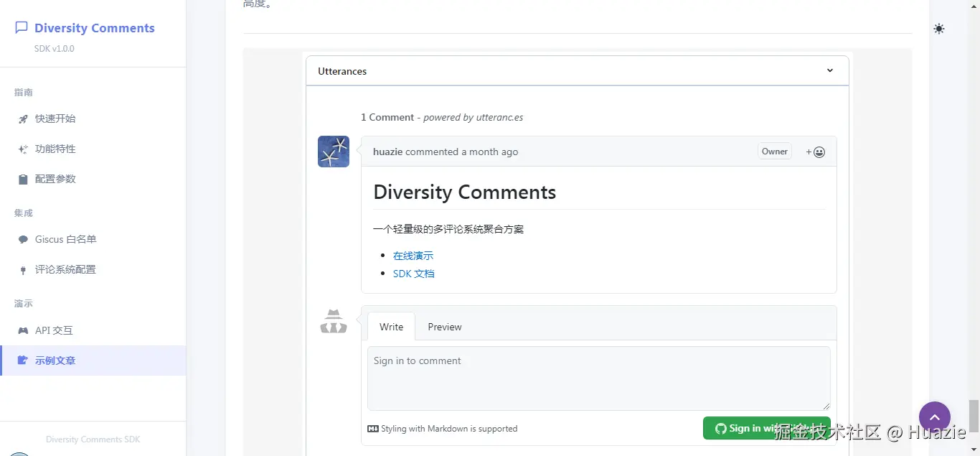Click the sparkle icon beside 功能特性
Viewport: 980px width, 456px height.
[x=22, y=149]
